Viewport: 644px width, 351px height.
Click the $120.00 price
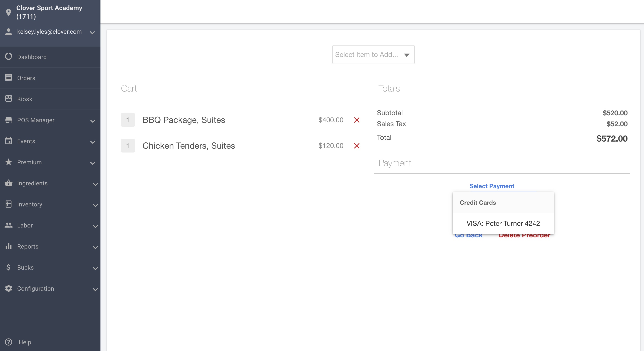click(x=331, y=146)
